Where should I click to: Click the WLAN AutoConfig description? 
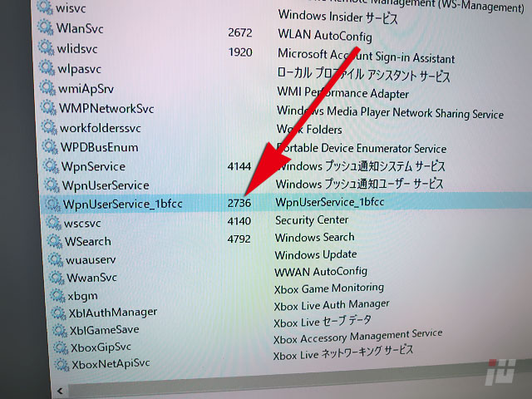click(325, 35)
